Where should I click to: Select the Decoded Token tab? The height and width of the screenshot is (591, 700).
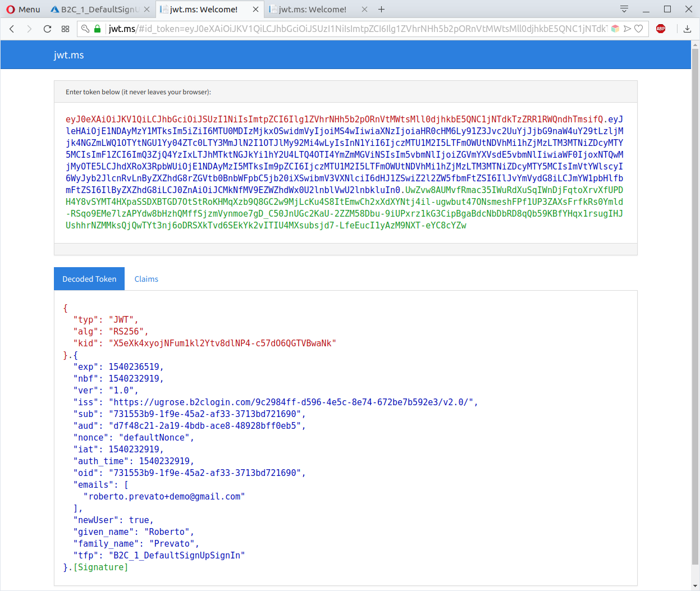click(x=89, y=279)
